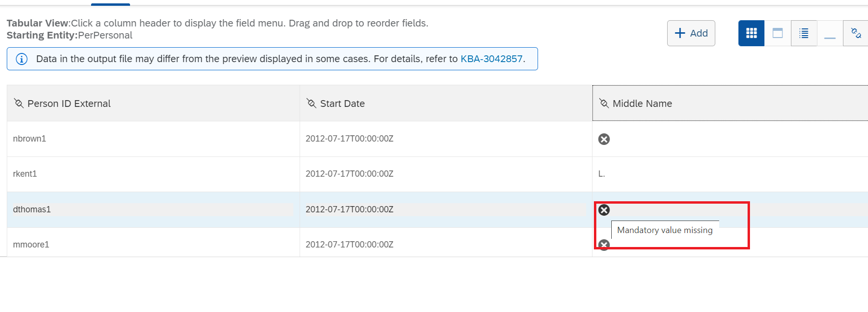Click the underline minimize-style toolbar icon
Screen dimensions: 868x312
tap(830, 33)
